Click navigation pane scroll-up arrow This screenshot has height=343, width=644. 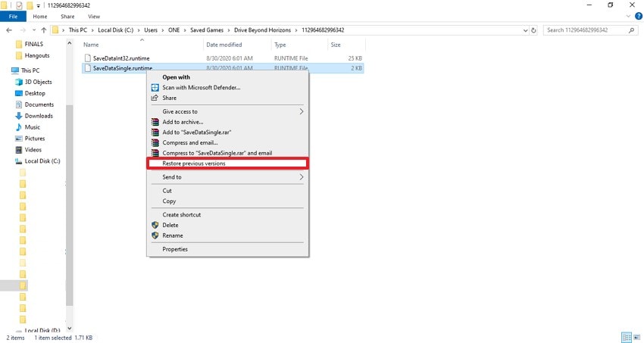click(x=70, y=43)
